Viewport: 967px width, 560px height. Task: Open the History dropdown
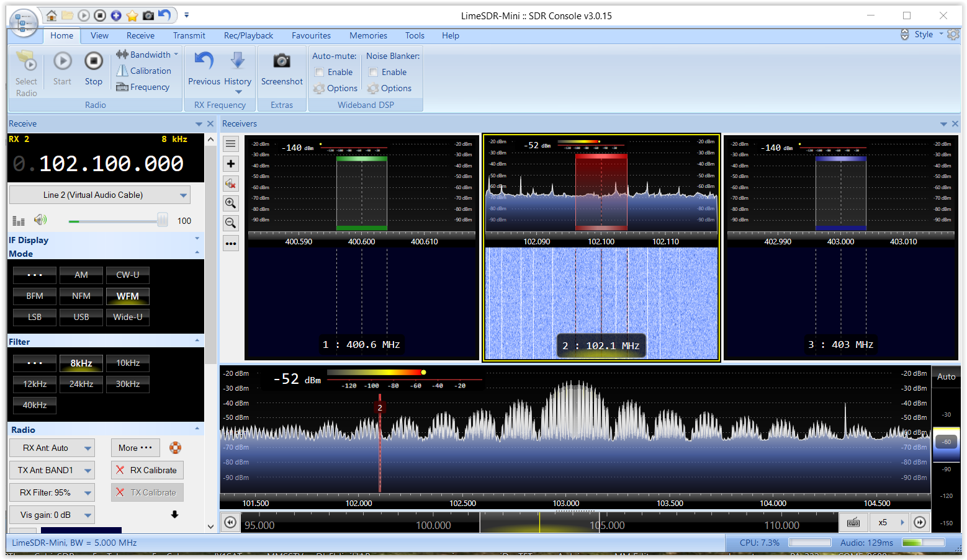[x=238, y=72]
